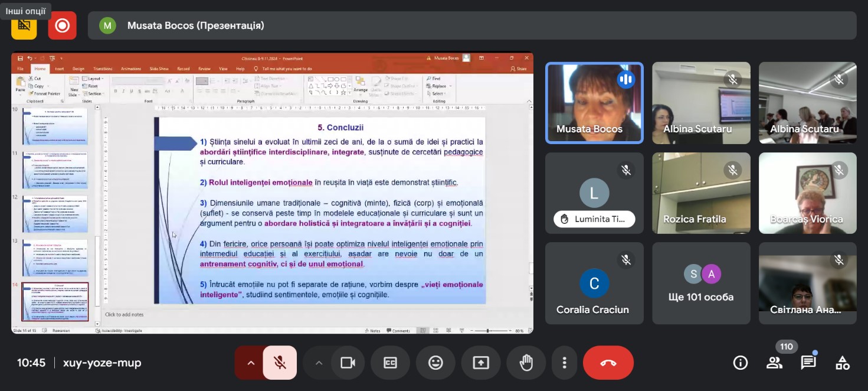Toggle closed captions button
The height and width of the screenshot is (391, 868).
tap(390, 363)
